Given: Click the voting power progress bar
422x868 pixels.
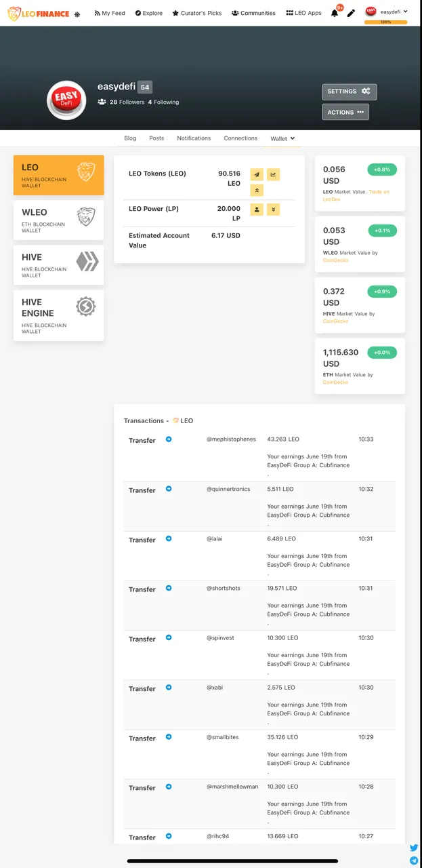Looking at the screenshot, I should pyautogui.click(x=385, y=22).
